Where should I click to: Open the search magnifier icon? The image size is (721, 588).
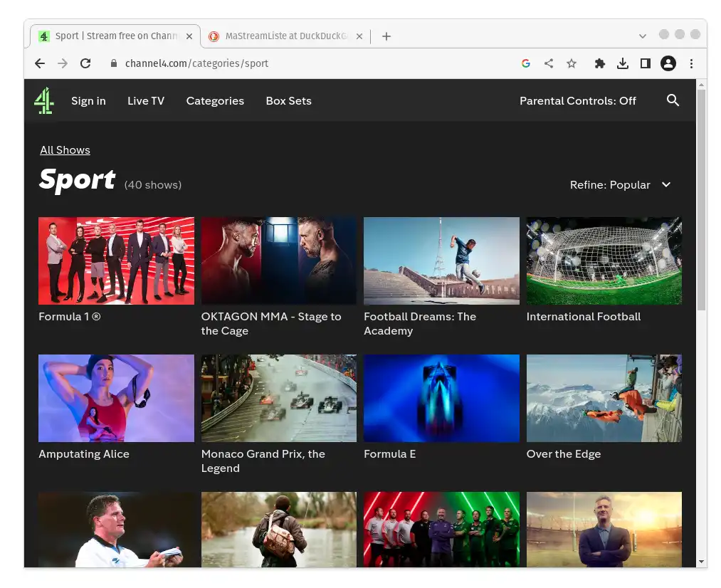[x=673, y=100]
